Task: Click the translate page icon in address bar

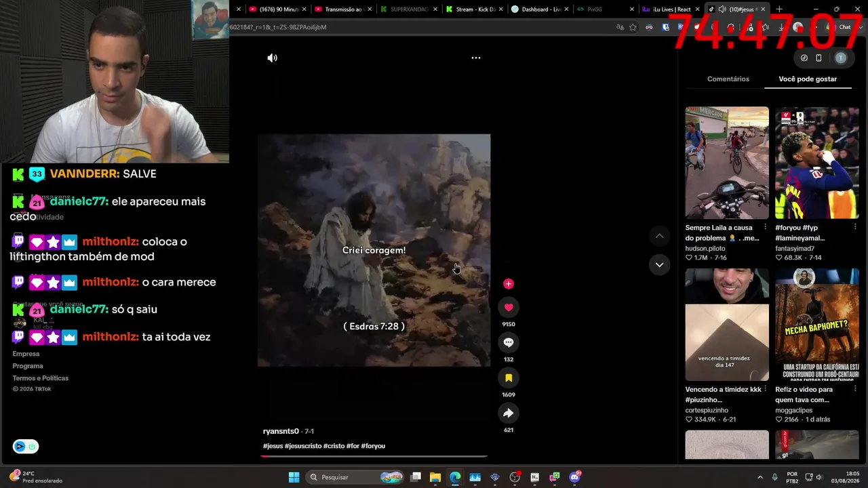Action: [620, 27]
